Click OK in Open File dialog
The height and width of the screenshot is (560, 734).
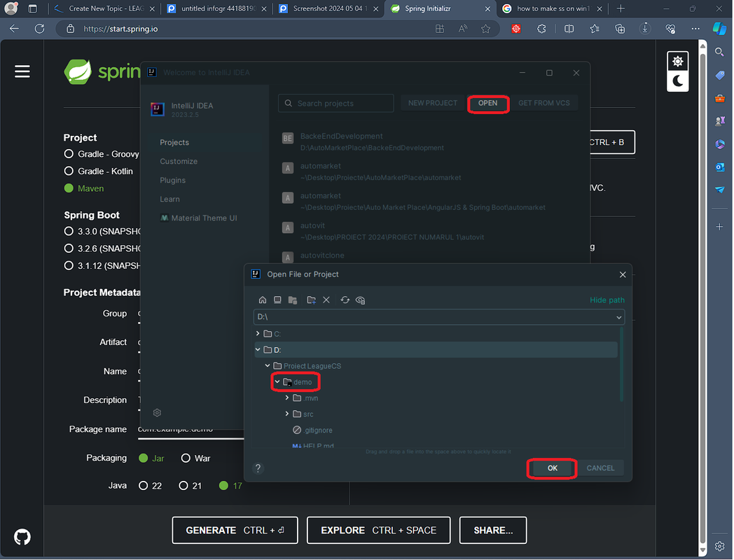(553, 468)
